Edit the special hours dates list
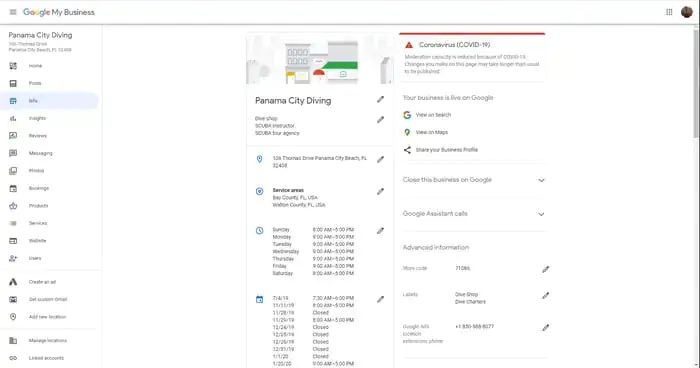 point(380,299)
